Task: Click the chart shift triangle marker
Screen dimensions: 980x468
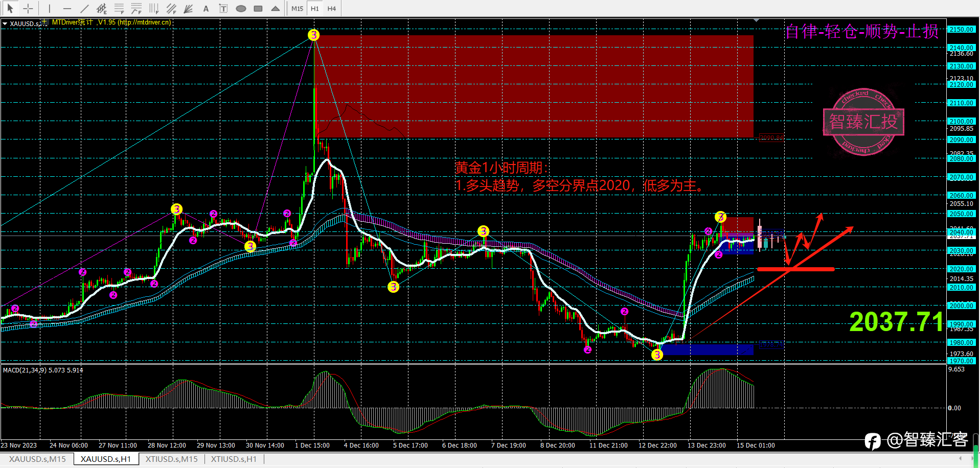Action: coord(756,20)
